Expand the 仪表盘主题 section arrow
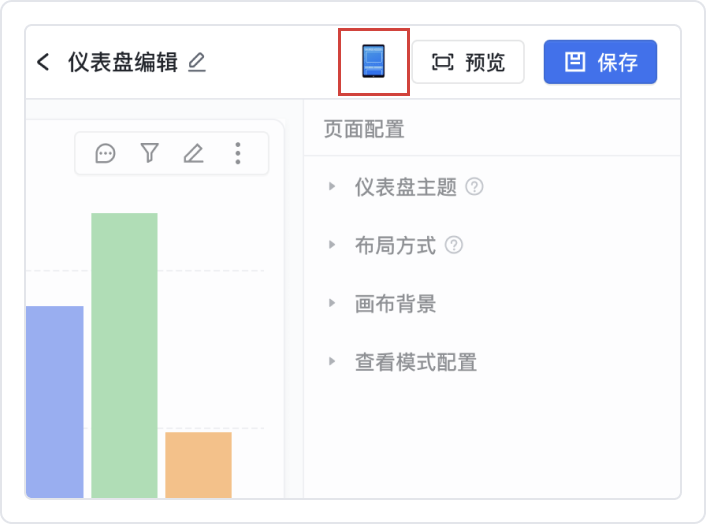Screen dimensions: 706x524 click(332, 187)
